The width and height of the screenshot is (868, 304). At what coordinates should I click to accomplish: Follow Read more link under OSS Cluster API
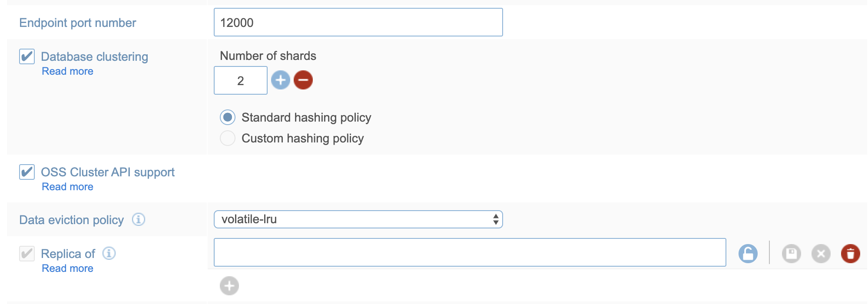tap(67, 187)
